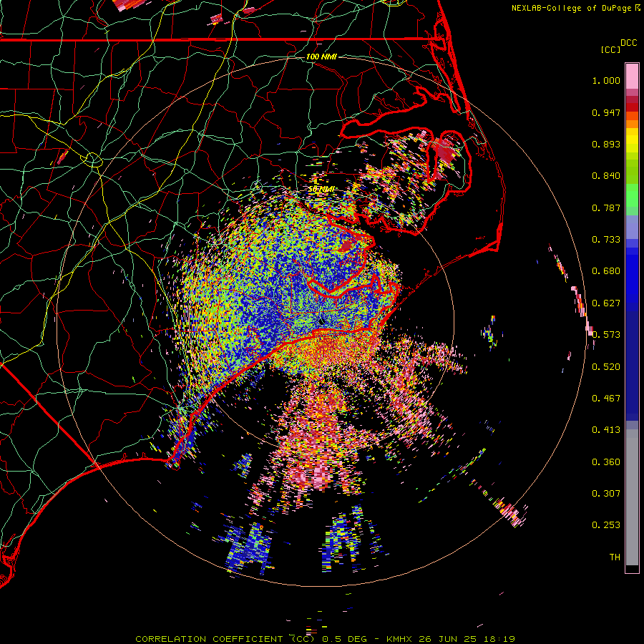Click the 100 NMI range ring label
The width and height of the screenshot is (644, 644).
(321, 57)
